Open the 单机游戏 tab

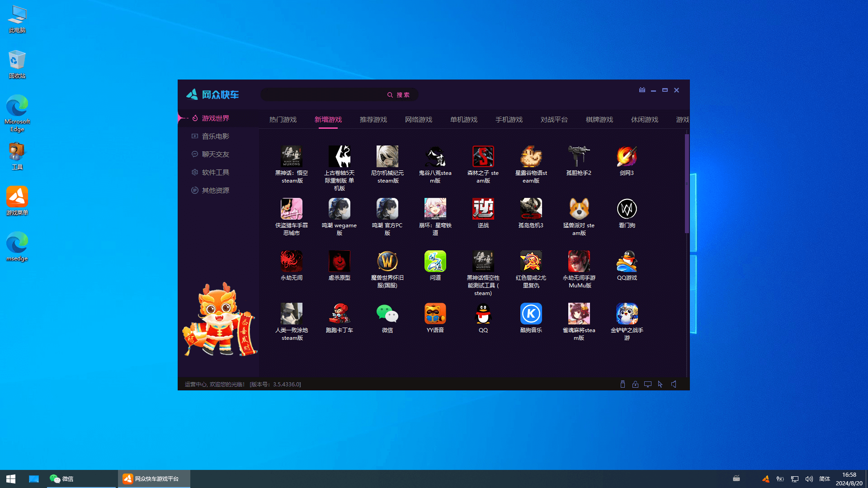(x=464, y=120)
